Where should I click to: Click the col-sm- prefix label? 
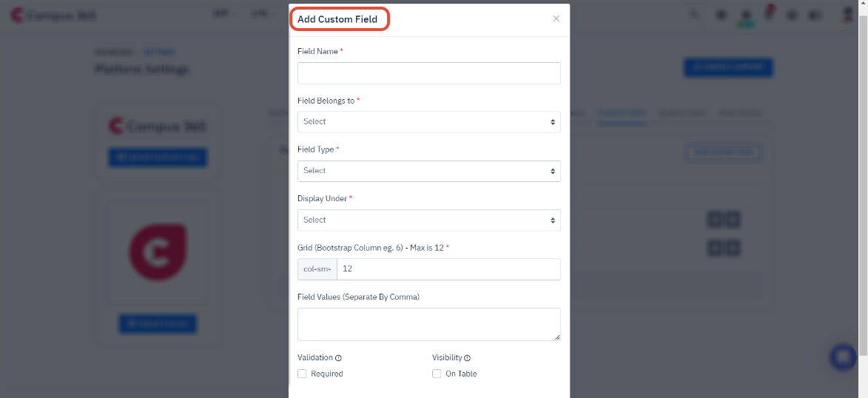[317, 269]
